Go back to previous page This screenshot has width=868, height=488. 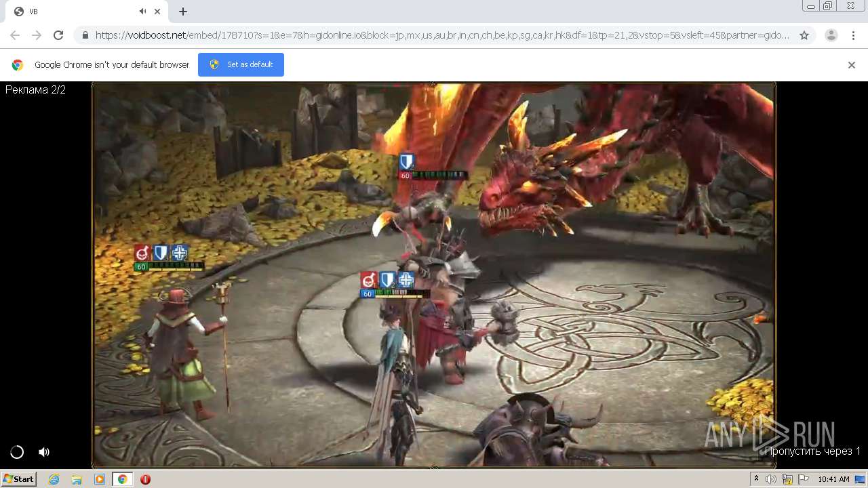click(15, 35)
